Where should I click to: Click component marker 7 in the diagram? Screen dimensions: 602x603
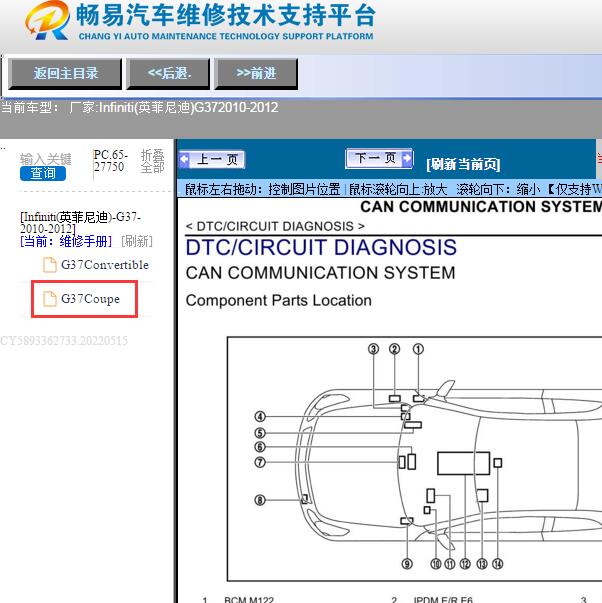[x=260, y=462]
